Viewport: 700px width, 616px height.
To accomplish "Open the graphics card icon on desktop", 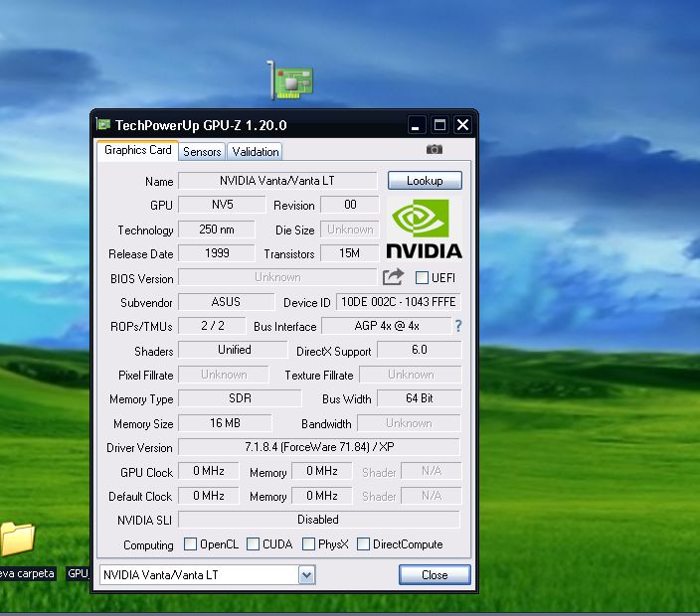I will tap(290, 80).
